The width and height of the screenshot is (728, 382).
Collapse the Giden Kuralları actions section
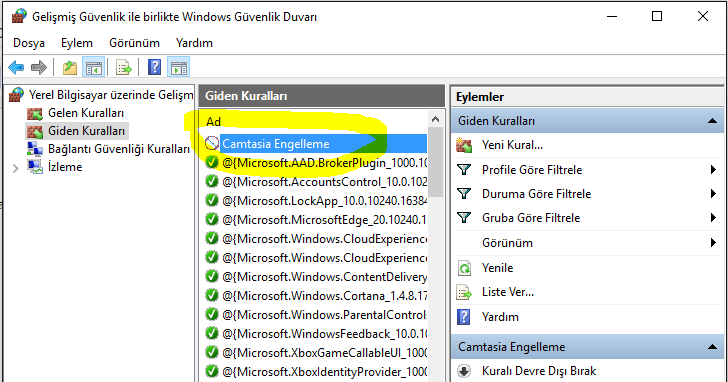(712, 121)
